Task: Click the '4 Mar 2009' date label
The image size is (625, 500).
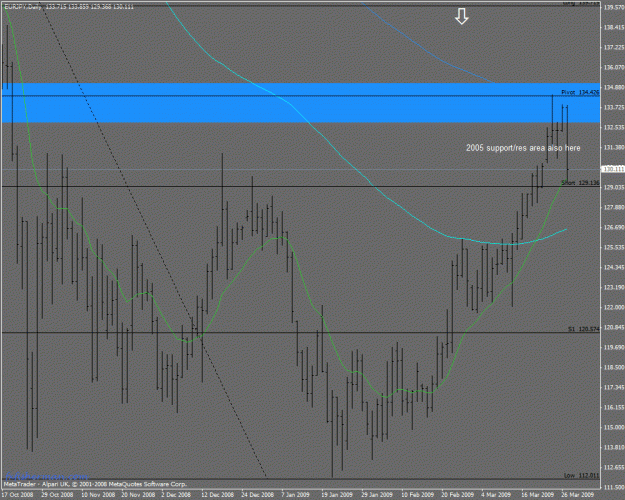Action: (x=496, y=494)
